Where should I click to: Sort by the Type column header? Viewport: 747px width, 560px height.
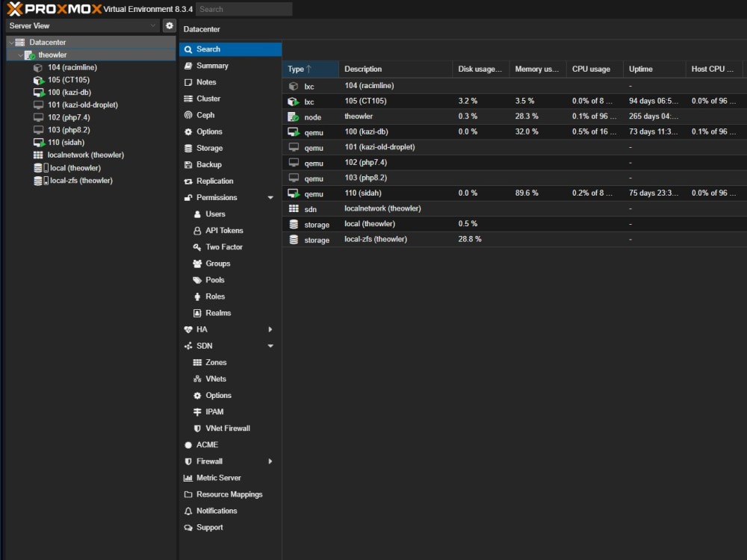[310, 69]
